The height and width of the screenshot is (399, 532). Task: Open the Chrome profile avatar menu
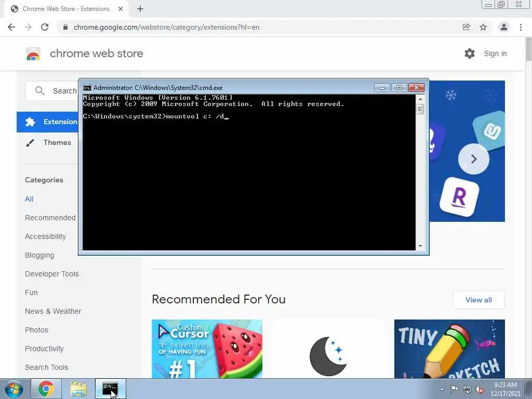coord(504,27)
